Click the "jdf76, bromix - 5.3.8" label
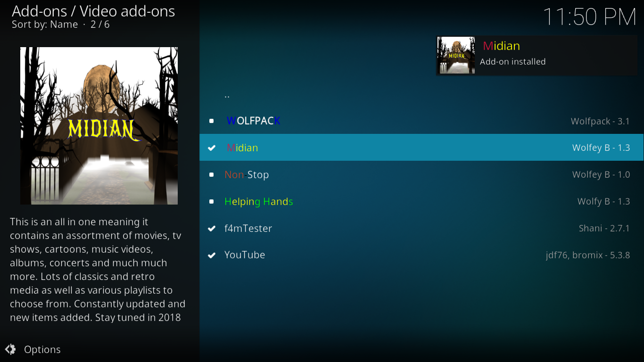The height and width of the screenshot is (362, 644). click(588, 255)
